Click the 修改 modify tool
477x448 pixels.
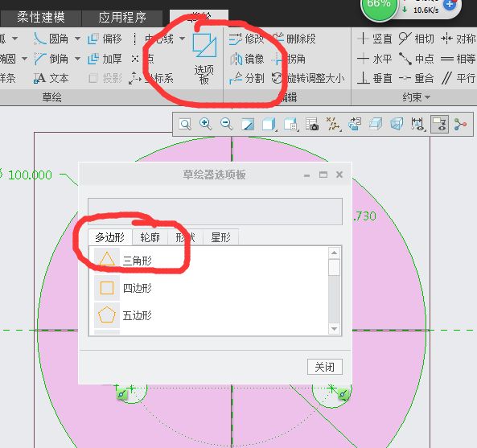tap(246, 39)
